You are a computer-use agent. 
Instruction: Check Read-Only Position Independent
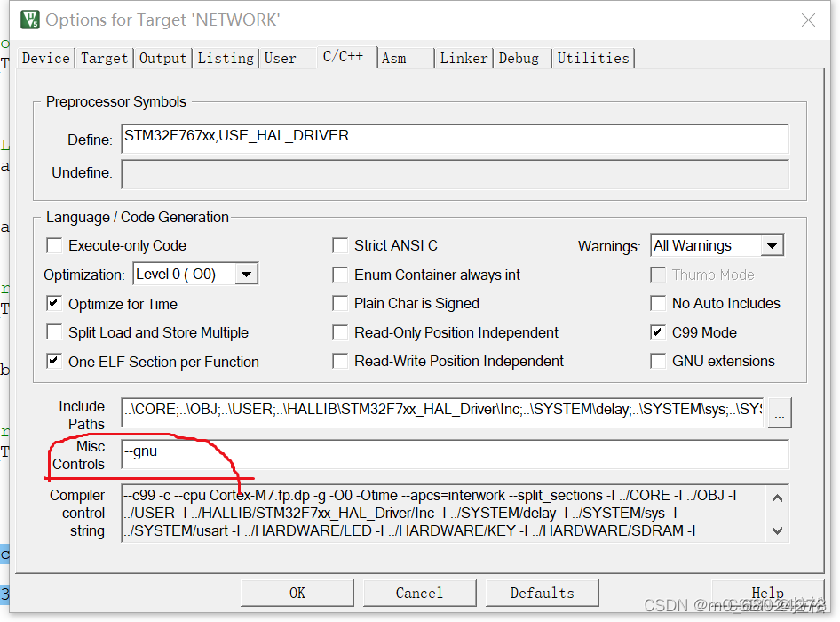[340, 332]
